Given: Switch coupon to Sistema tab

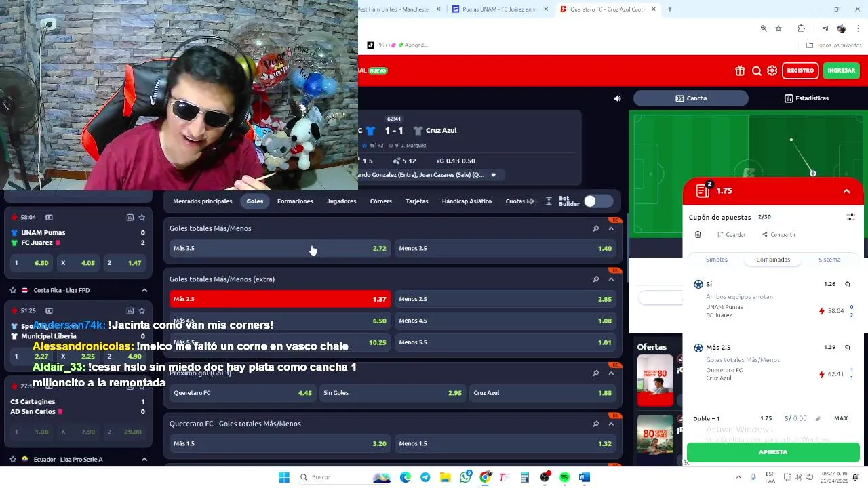Looking at the screenshot, I should (829, 260).
